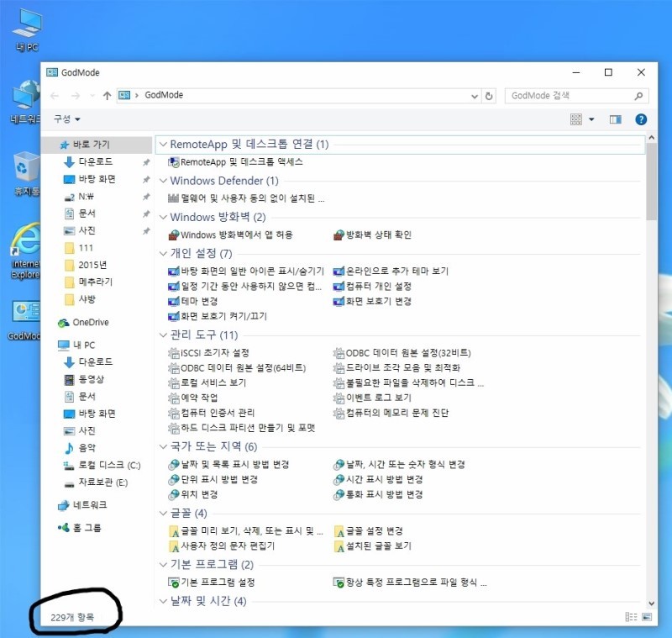672x638 pixels.
Task: Open 글꼴 설정 변경 item
Action: [369, 530]
